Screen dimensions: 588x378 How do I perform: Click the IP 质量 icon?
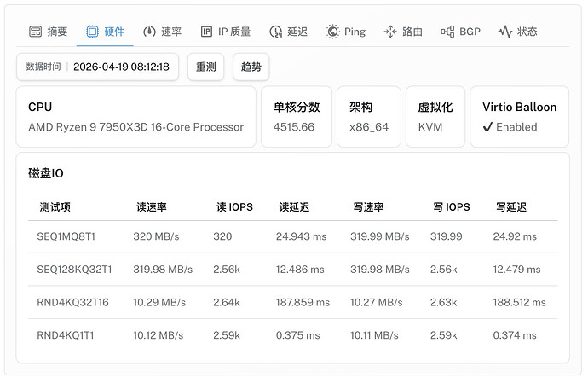click(206, 32)
